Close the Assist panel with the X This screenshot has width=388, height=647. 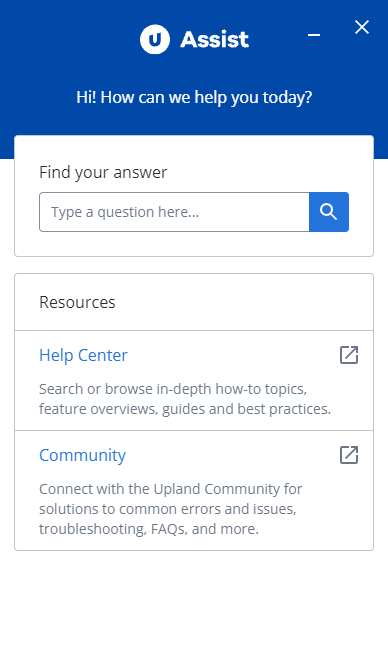(362, 28)
